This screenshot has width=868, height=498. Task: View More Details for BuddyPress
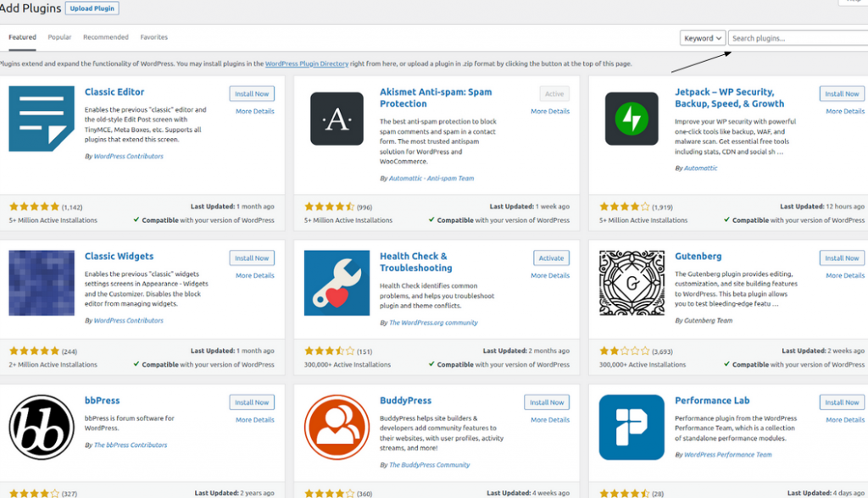[x=550, y=420]
